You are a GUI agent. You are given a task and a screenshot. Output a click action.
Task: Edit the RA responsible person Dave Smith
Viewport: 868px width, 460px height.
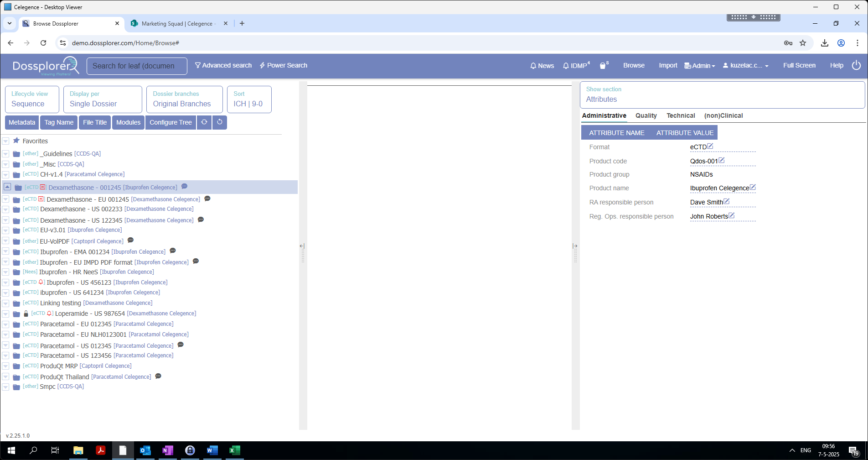coord(727,201)
